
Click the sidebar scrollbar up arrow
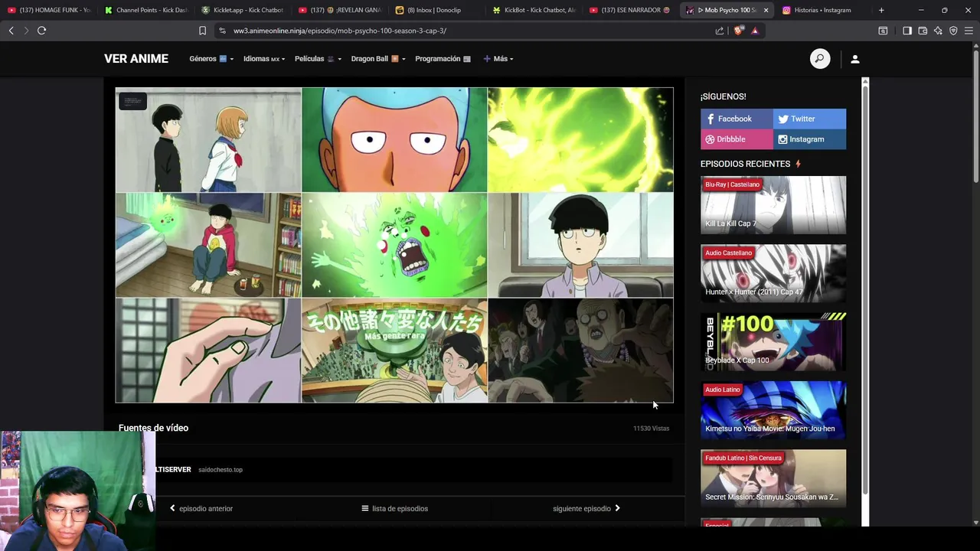865,81
